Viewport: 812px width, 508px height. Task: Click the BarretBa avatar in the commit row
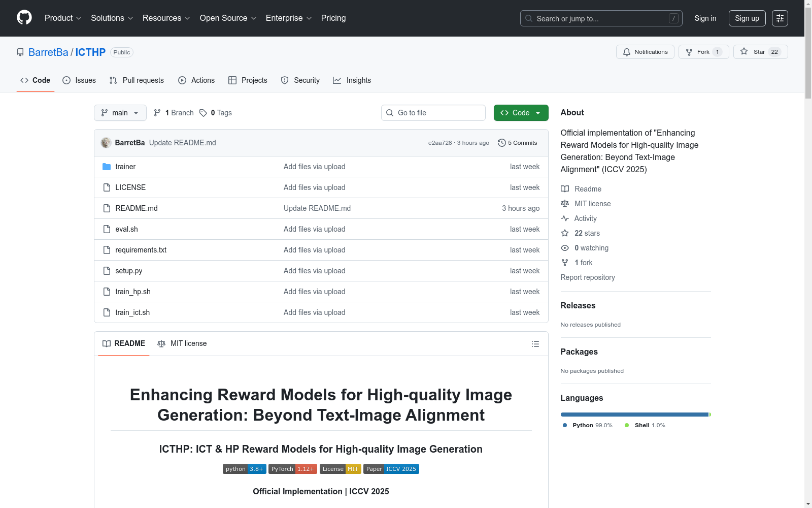(x=106, y=143)
